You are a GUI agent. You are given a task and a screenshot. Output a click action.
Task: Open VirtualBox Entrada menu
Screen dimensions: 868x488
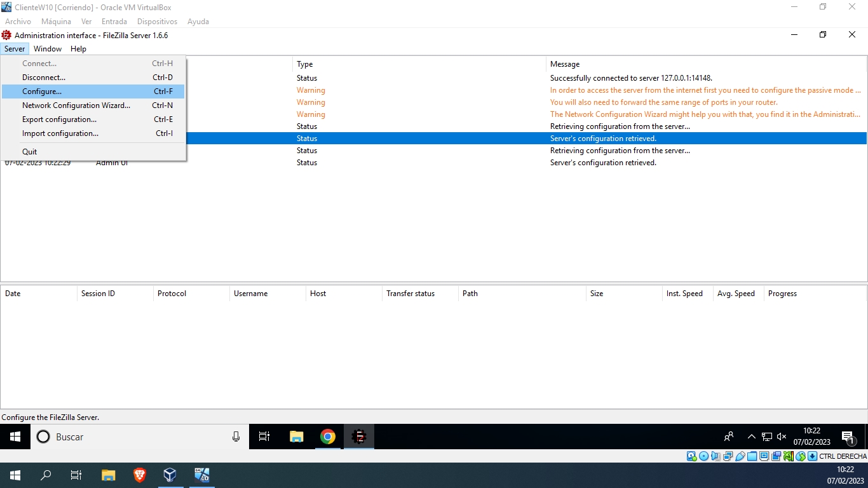tap(114, 22)
